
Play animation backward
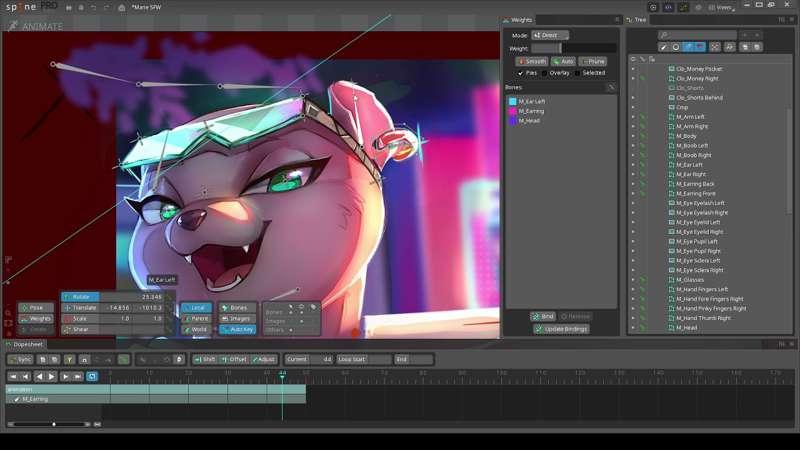coord(39,377)
